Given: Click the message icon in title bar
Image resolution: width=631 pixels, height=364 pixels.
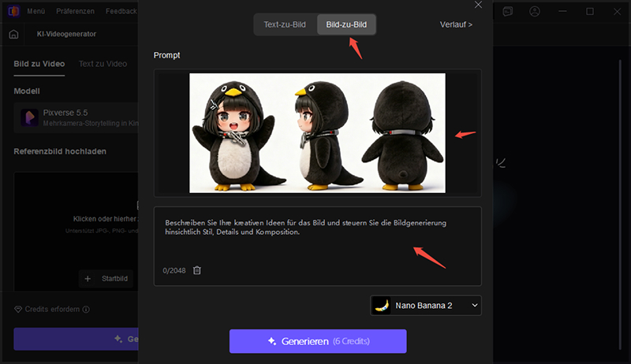Looking at the screenshot, I should [508, 11].
